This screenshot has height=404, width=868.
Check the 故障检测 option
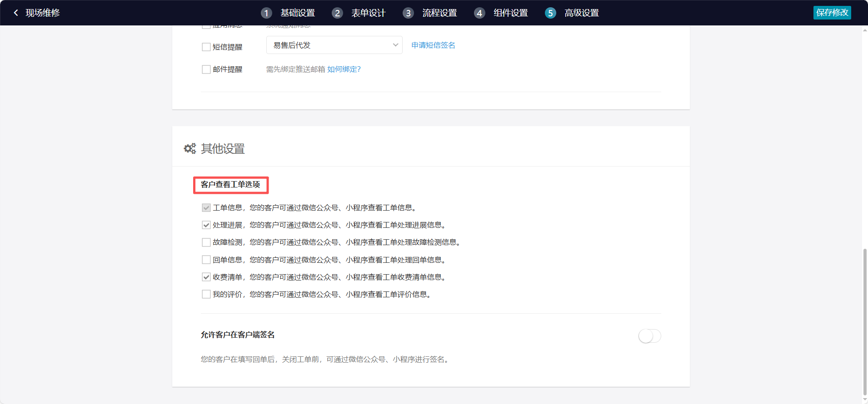point(206,242)
